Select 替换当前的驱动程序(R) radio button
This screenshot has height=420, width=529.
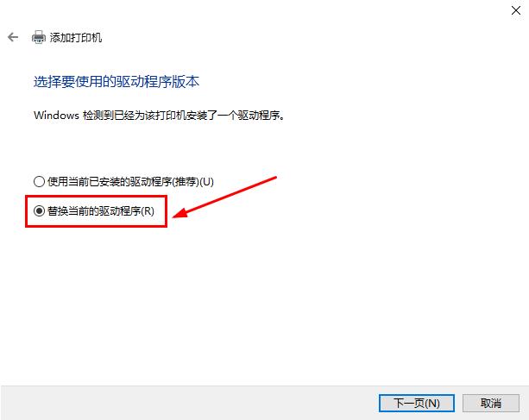point(39,211)
